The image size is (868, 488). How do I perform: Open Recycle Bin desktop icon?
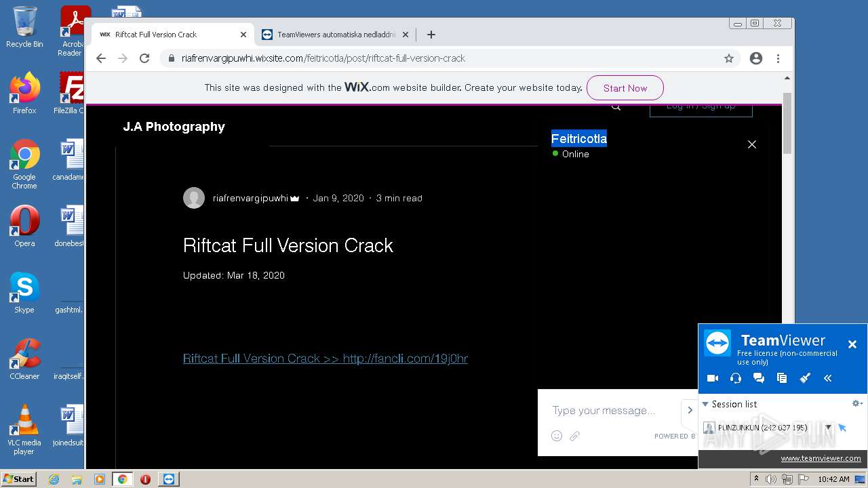tap(24, 27)
